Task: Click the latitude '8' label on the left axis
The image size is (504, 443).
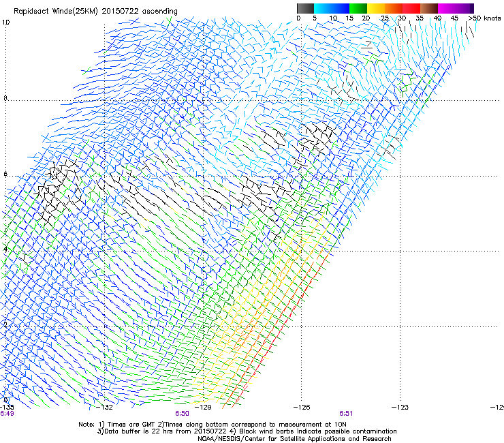Action: click(5, 98)
